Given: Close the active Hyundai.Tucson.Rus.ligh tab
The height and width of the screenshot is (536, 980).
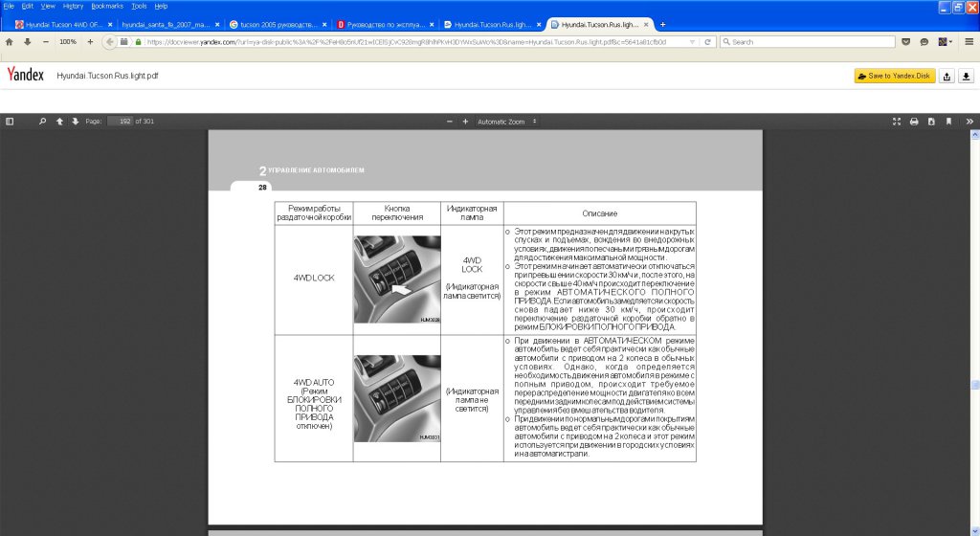Looking at the screenshot, I should (x=646, y=24).
